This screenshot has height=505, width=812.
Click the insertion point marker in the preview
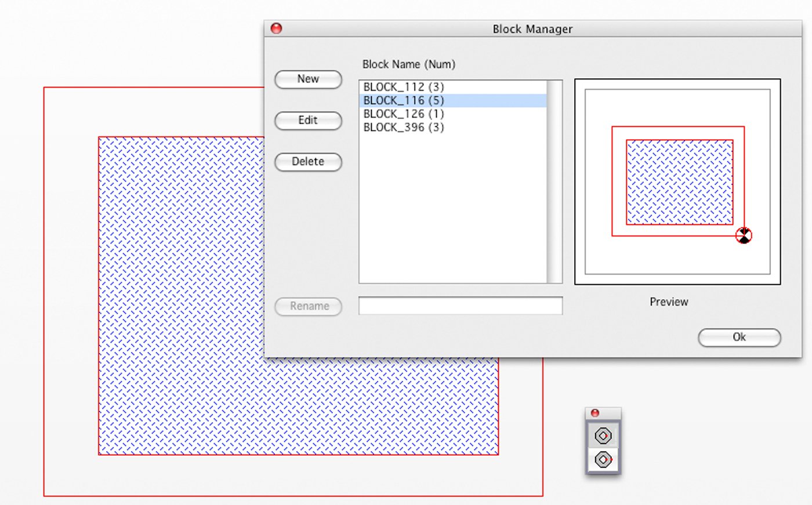pos(744,235)
